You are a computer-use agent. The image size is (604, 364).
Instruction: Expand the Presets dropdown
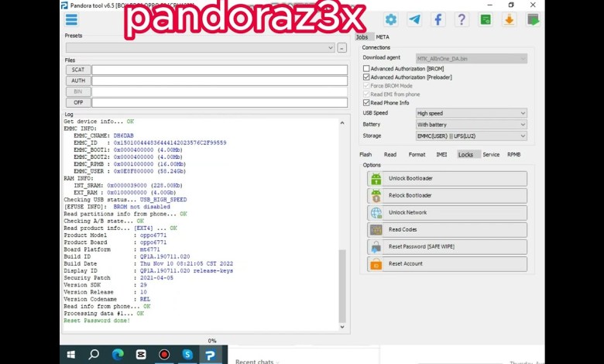(x=200, y=48)
